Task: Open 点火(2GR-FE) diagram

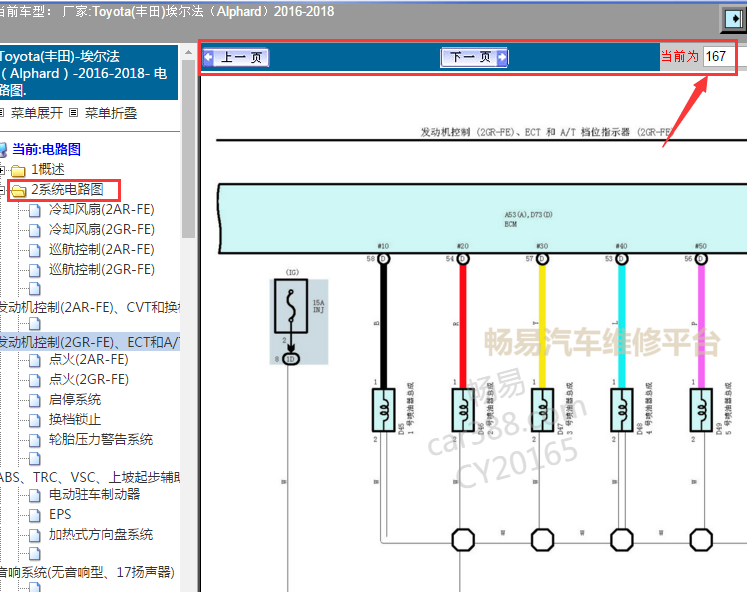Action: coord(89,380)
